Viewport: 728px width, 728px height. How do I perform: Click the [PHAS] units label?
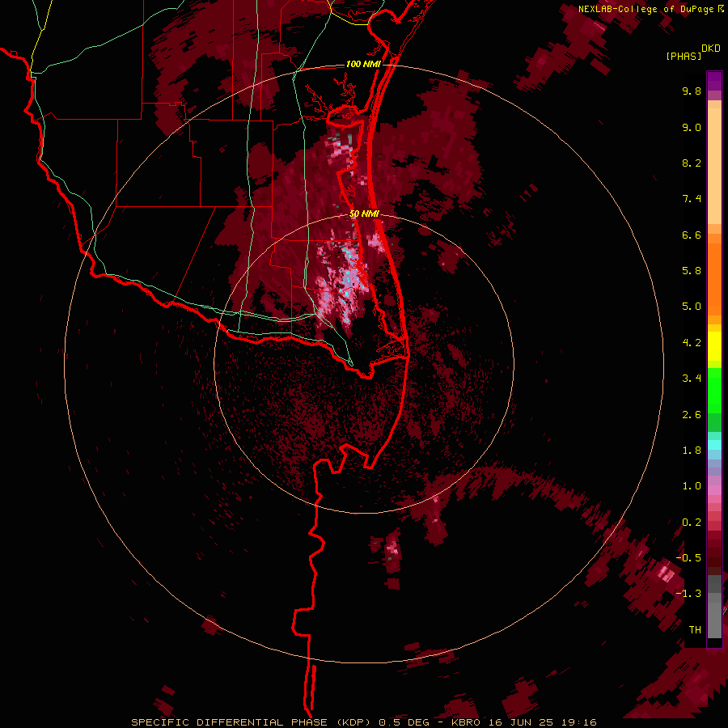point(684,56)
